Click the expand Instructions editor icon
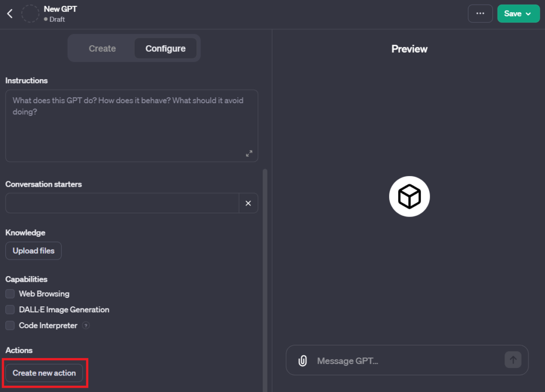 [x=249, y=153]
